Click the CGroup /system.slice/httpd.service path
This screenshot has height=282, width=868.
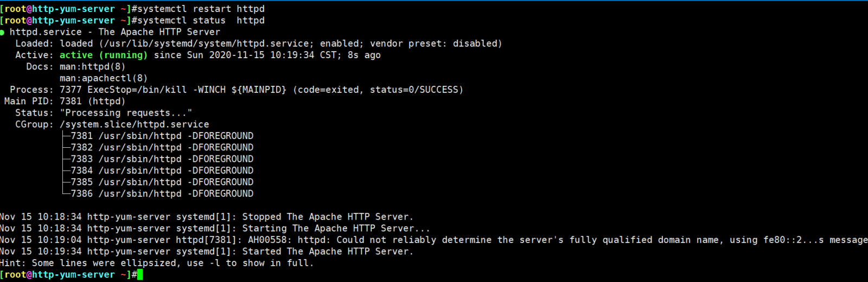134,124
